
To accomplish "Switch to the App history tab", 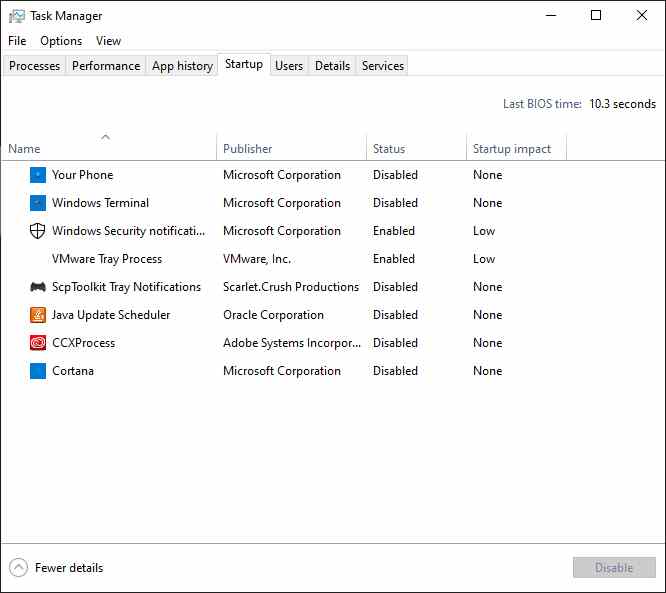I will (182, 66).
